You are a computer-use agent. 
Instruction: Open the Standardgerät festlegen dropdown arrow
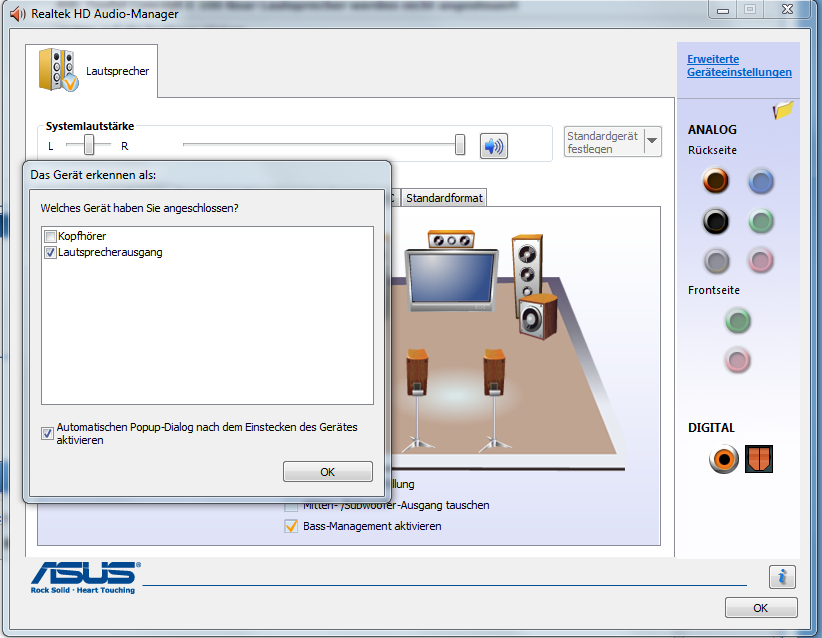pos(652,141)
